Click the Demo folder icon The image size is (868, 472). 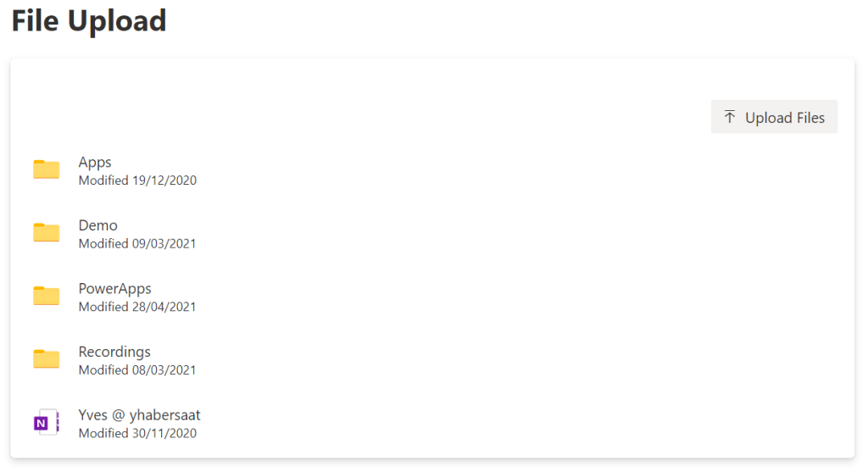click(47, 232)
